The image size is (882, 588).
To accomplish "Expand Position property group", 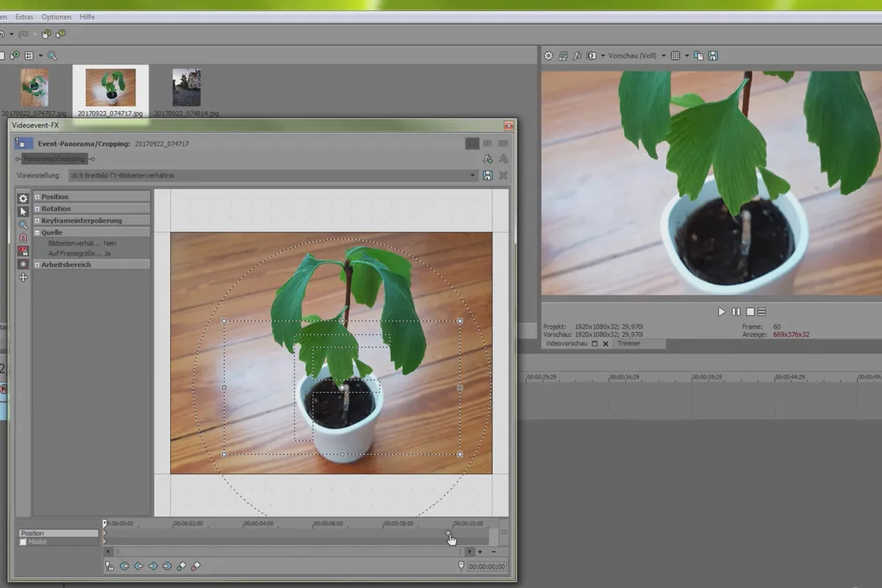I will [x=37, y=197].
